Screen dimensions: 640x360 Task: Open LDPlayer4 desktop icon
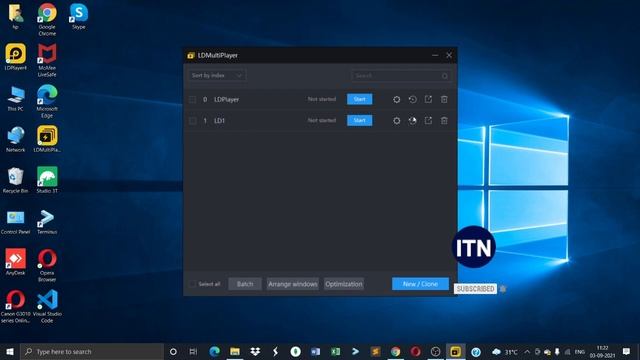[x=16, y=57]
